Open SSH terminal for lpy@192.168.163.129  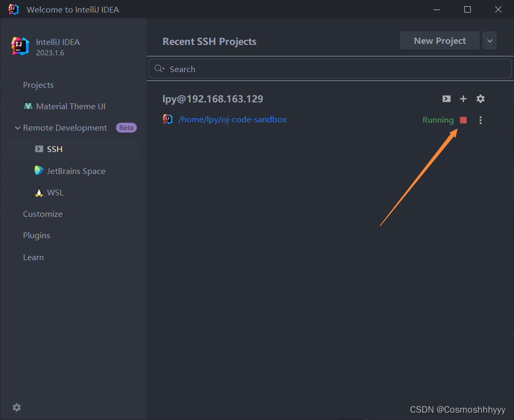pos(447,99)
